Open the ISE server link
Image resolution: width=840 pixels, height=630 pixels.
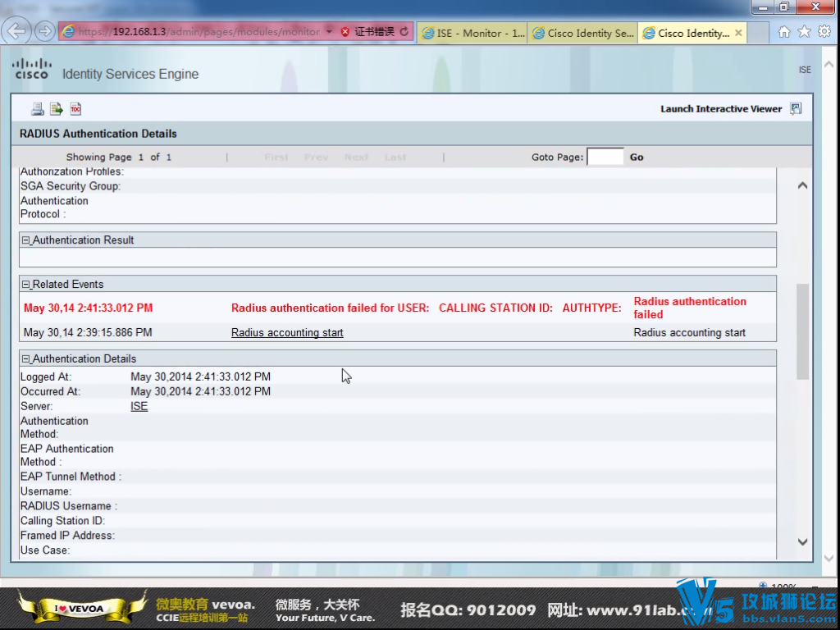(x=139, y=406)
